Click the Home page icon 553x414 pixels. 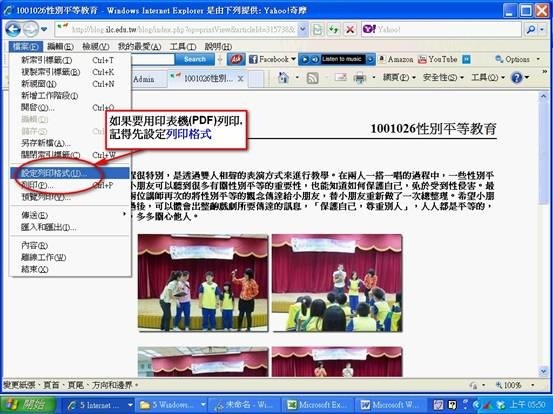(x=284, y=78)
